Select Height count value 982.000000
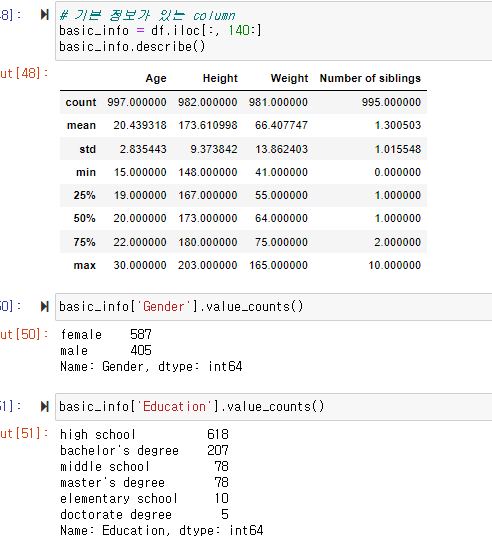Image resolution: width=492 pixels, height=547 pixels. (208, 102)
